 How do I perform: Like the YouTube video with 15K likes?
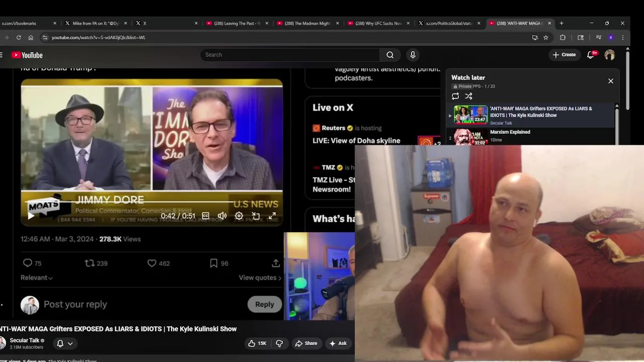(x=257, y=343)
